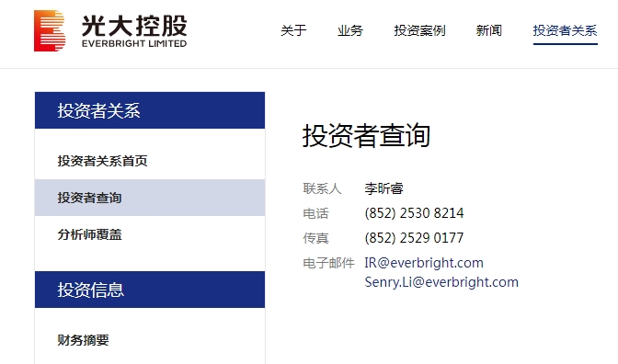Open the 关于 navigation menu

(293, 30)
